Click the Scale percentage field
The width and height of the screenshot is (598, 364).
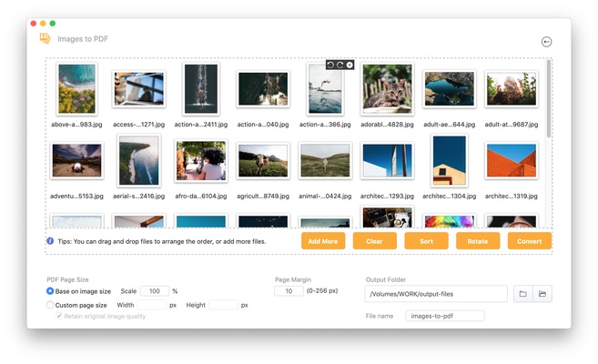coord(155,291)
